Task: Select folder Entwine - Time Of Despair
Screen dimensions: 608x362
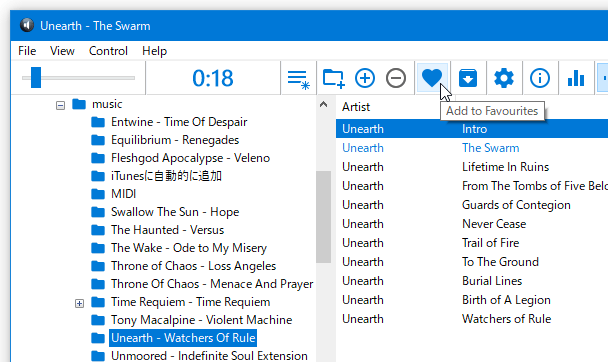Action: point(179,122)
